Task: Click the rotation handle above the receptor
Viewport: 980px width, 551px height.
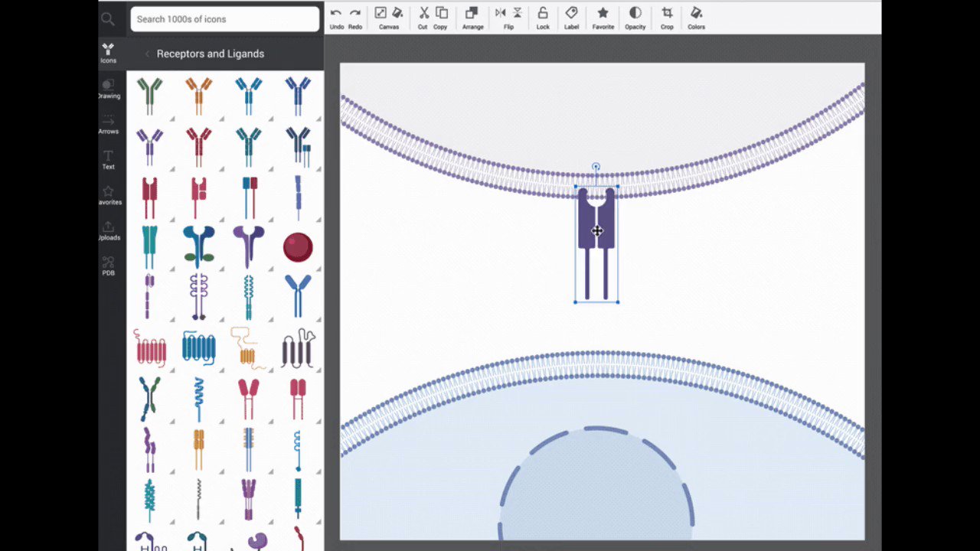Action: pyautogui.click(x=596, y=166)
